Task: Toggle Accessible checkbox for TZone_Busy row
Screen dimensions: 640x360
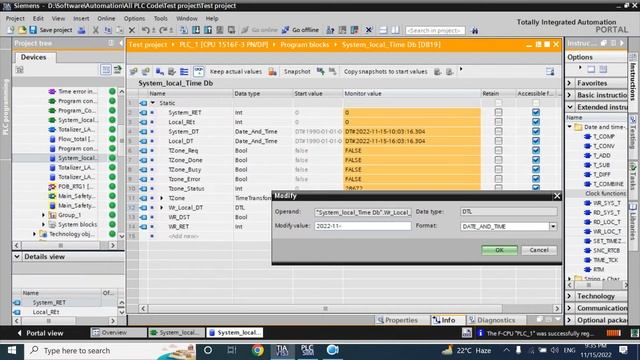Action: (536, 169)
